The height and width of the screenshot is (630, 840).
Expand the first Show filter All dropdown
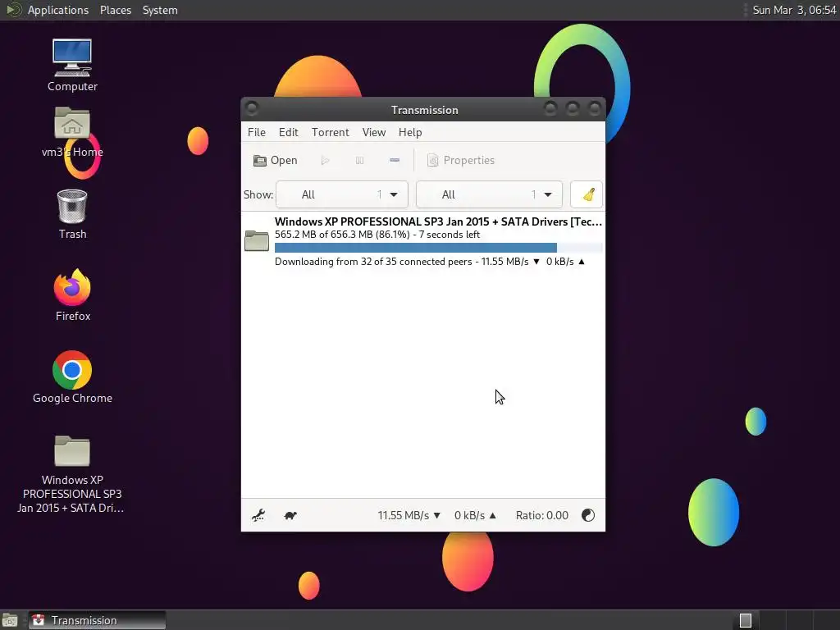[x=342, y=194]
